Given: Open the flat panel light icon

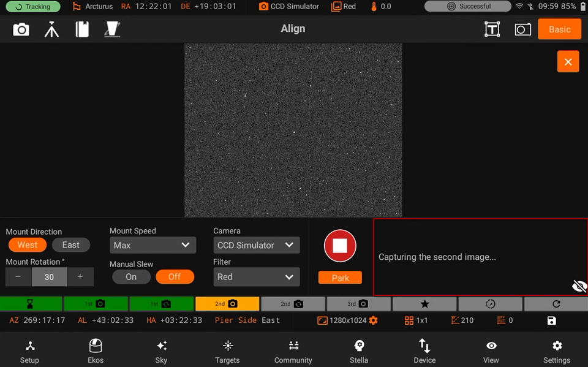Looking at the screenshot, I should (112, 29).
